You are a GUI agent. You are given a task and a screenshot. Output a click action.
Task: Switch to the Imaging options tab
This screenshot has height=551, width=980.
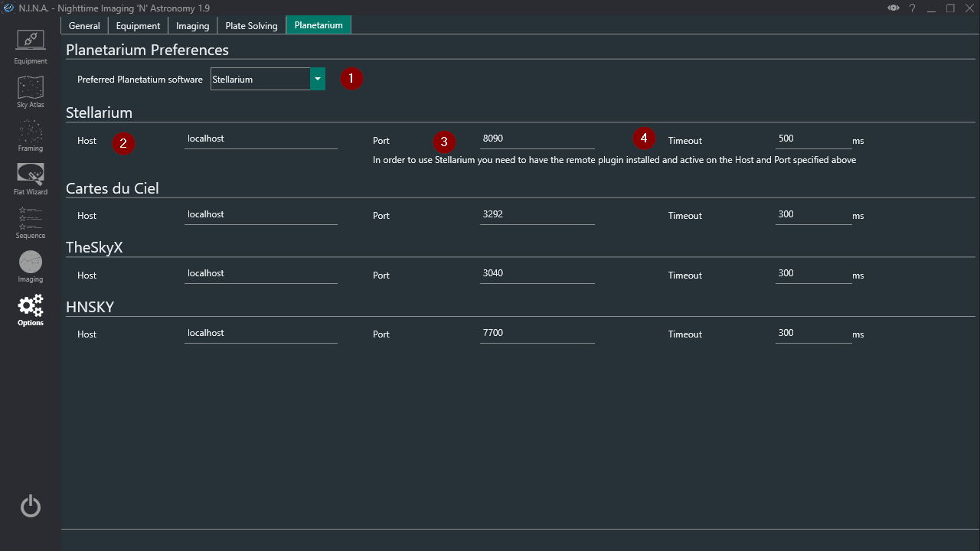click(x=193, y=25)
